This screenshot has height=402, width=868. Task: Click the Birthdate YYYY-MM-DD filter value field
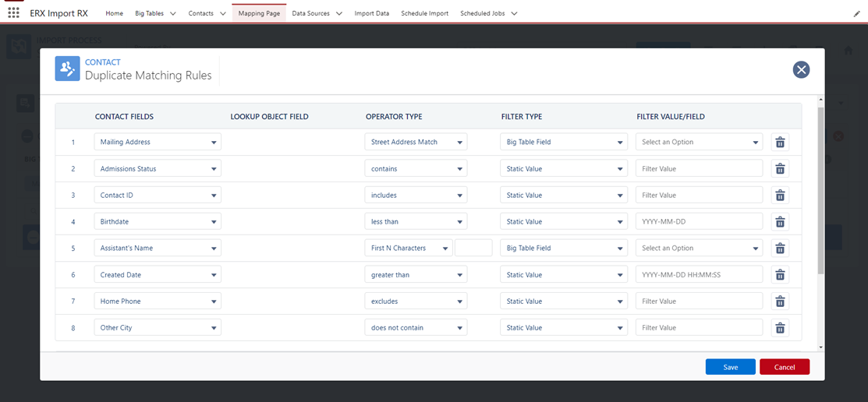click(x=699, y=221)
